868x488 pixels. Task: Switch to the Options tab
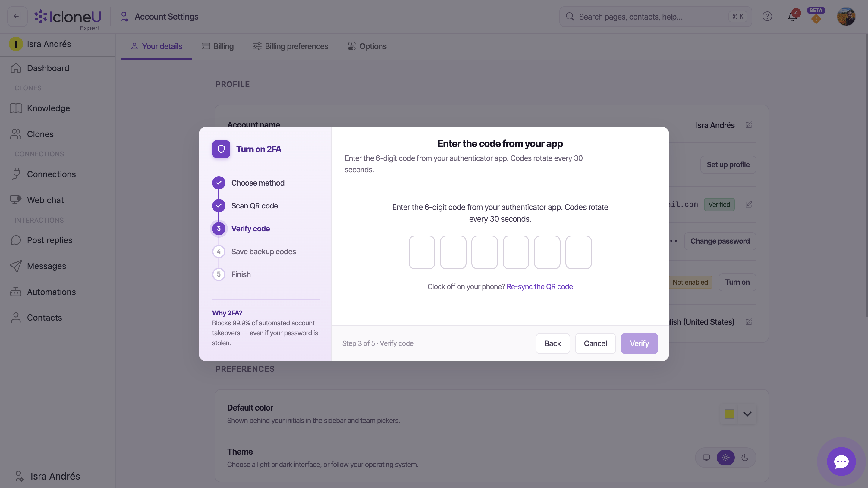pos(367,46)
